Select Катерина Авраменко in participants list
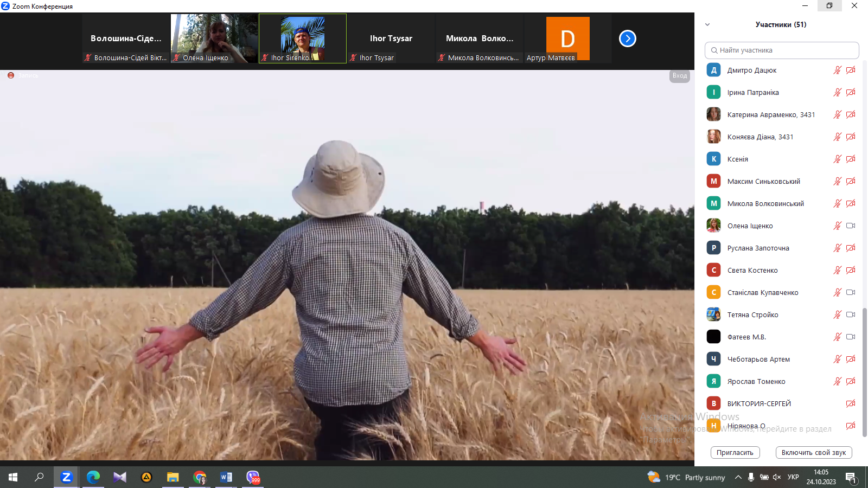 (x=770, y=114)
